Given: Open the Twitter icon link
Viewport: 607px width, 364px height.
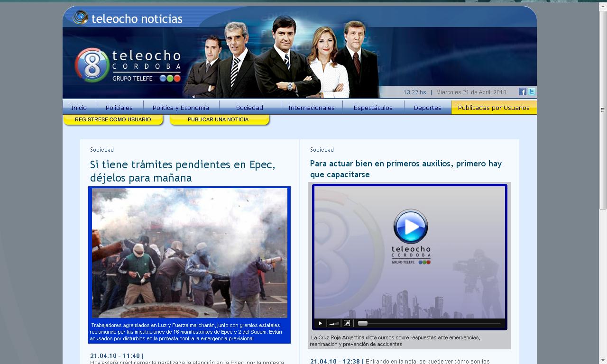Looking at the screenshot, I should tap(532, 92).
